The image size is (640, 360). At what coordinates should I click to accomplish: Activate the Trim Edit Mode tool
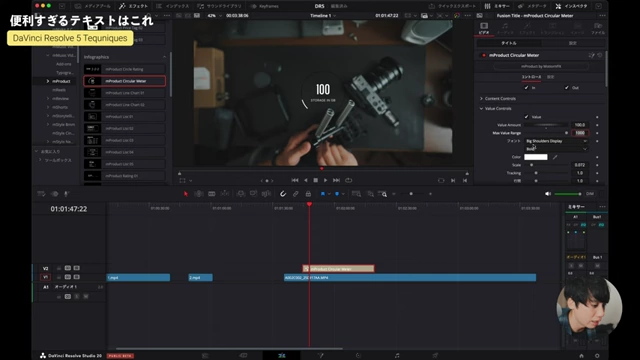tap(199, 194)
